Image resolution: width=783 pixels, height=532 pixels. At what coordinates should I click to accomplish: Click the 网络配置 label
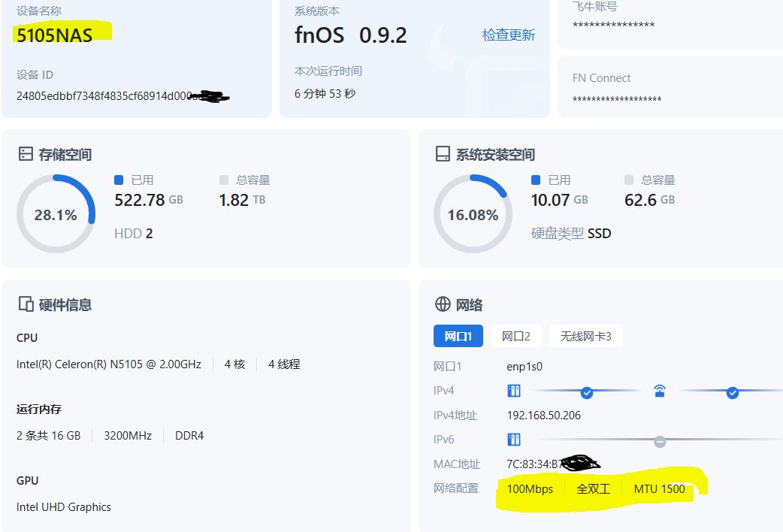point(456,488)
